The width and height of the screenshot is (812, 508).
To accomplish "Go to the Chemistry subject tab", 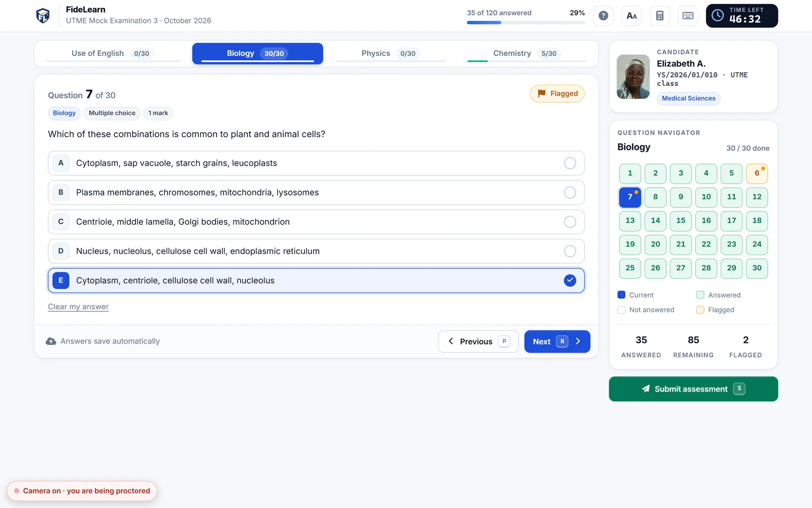I will coord(527,53).
